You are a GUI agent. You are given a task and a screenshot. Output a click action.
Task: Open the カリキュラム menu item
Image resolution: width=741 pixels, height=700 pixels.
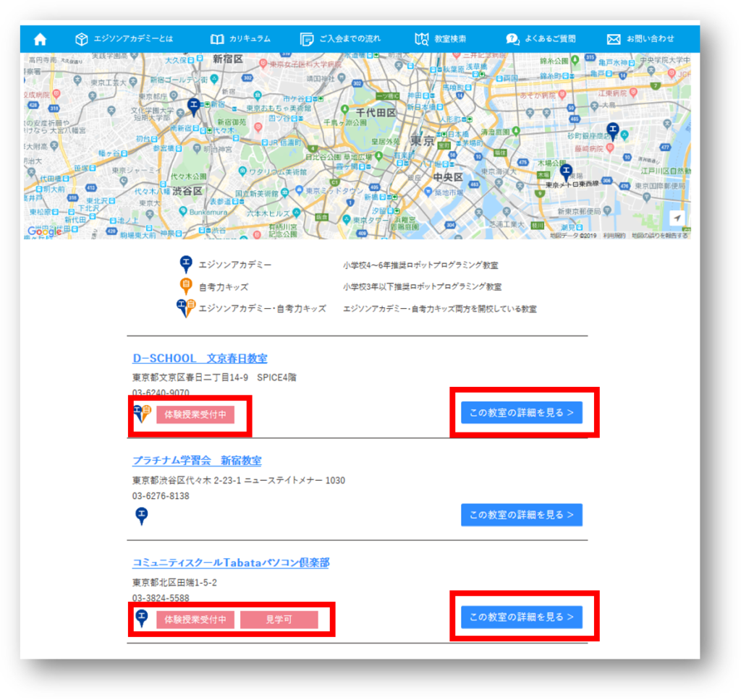click(240, 39)
